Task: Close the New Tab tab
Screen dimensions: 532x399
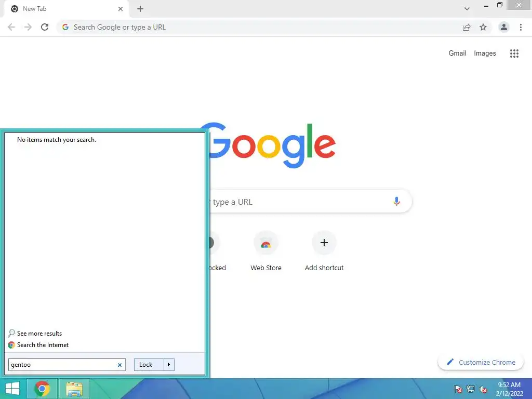Action: (x=121, y=9)
